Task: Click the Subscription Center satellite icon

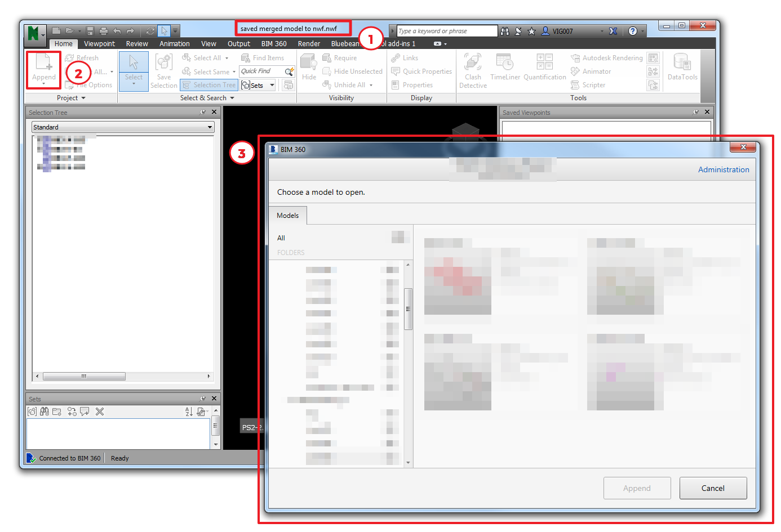Action: click(518, 31)
